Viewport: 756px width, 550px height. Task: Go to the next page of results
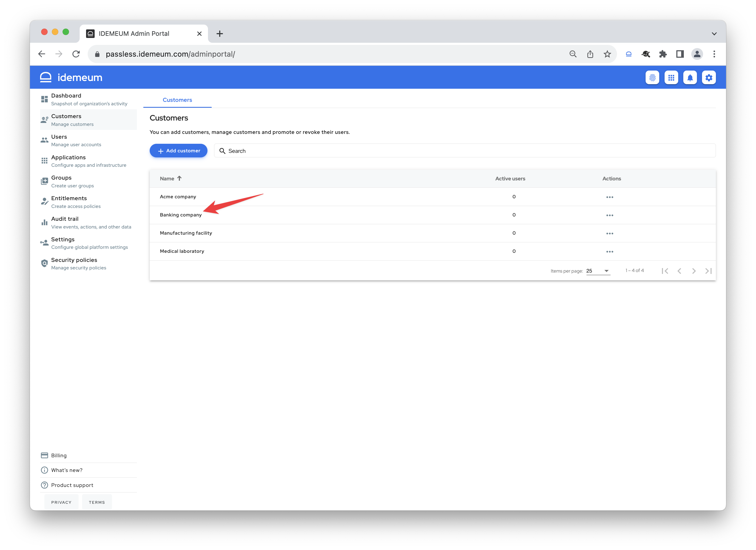pyautogui.click(x=694, y=271)
